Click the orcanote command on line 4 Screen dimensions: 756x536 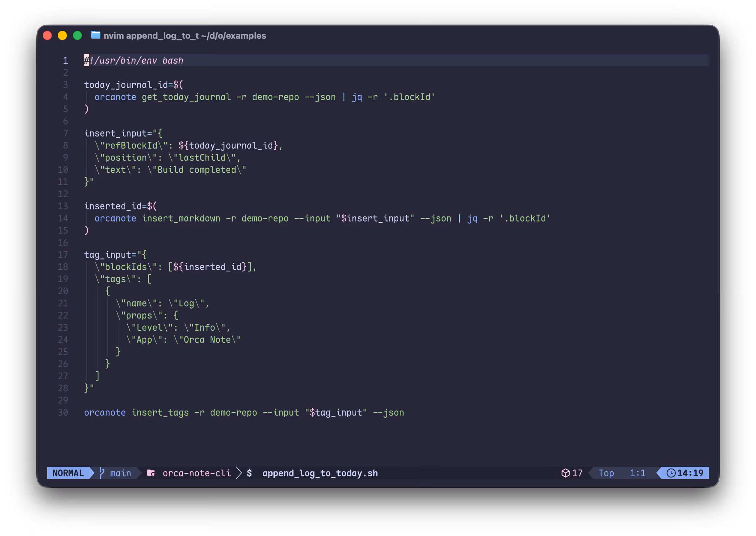pyautogui.click(x=115, y=97)
